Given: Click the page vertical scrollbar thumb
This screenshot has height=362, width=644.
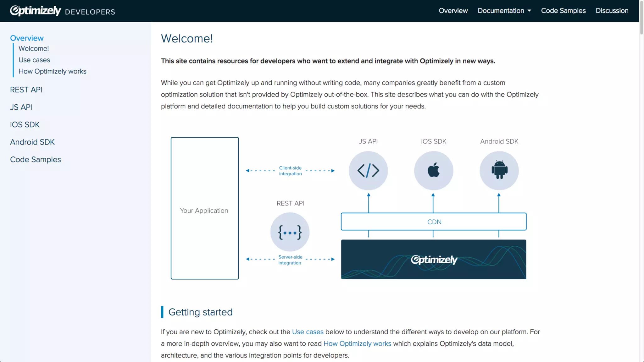Looking at the screenshot, I should (641, 17).
